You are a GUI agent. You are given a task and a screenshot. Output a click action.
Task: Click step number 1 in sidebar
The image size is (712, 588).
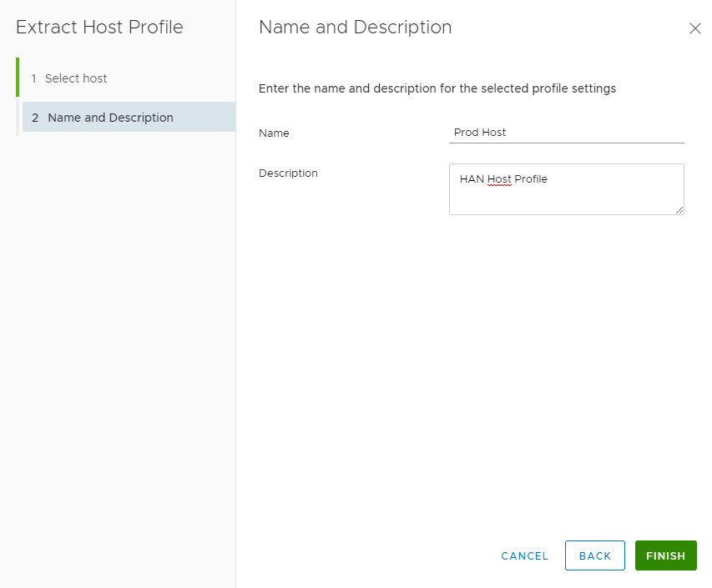click(34, 78)
